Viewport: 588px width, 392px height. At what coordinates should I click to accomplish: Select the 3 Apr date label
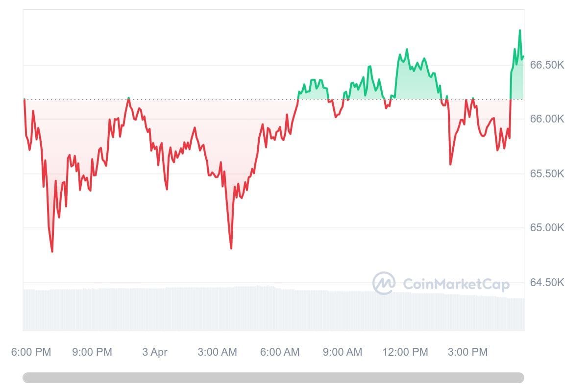point(155,352)
